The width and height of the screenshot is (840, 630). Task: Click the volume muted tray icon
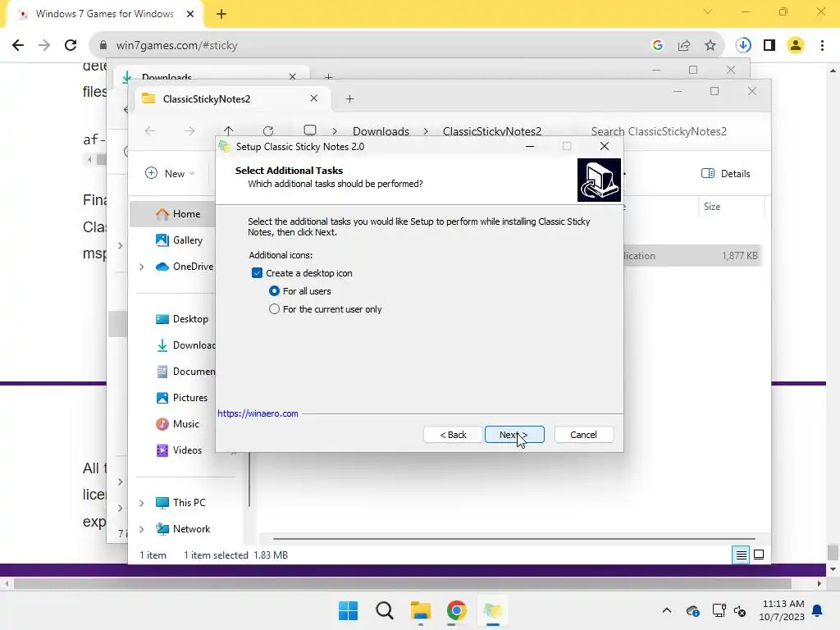(740, 610)
